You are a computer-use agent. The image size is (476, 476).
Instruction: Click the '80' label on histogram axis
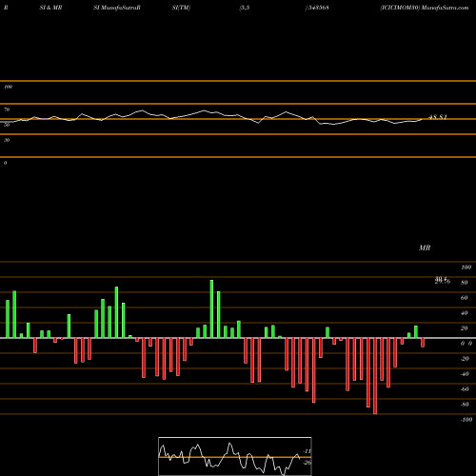click(465, 283)
